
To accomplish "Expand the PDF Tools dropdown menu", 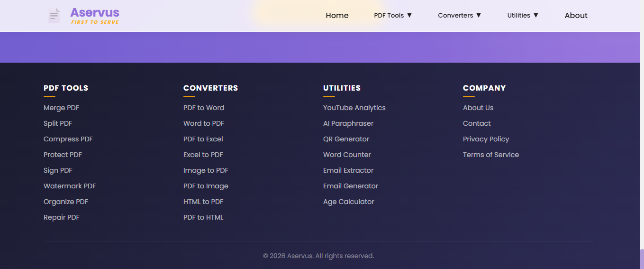I will coord(393,15).
